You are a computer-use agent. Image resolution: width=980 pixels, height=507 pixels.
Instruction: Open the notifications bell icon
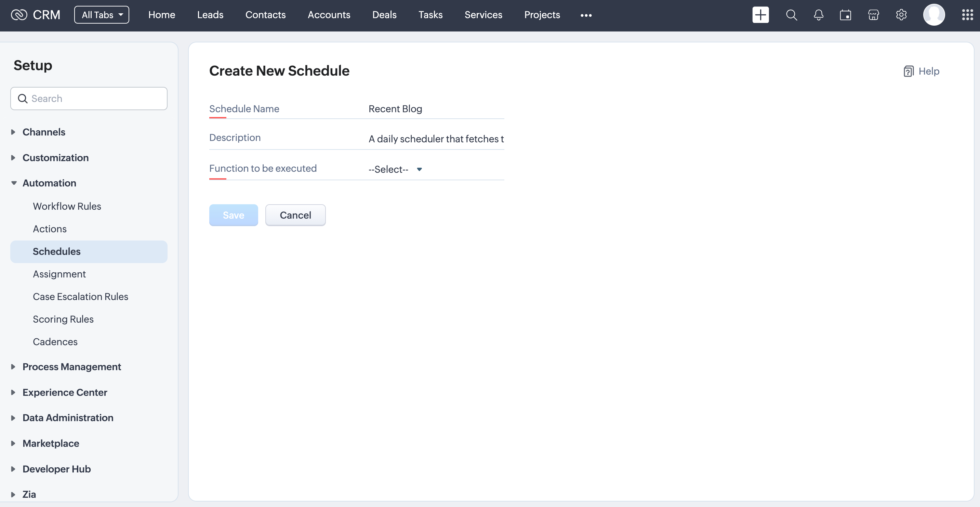click(818, 15)
